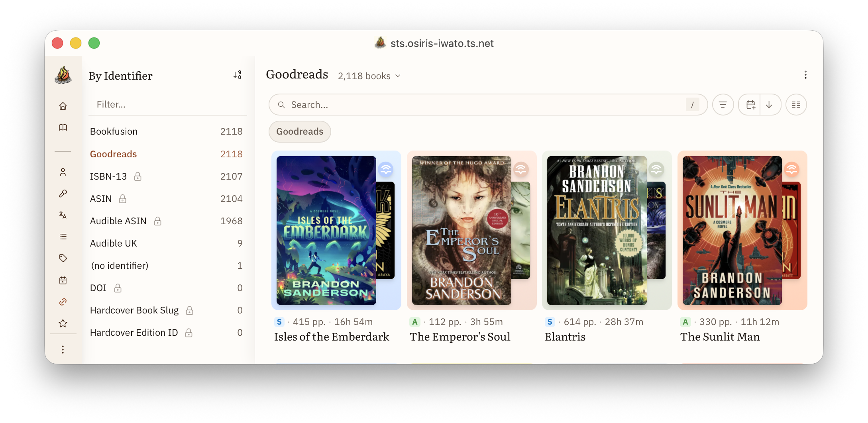Image resolution: width=868 pixels, height=423 pixels.
Task: Open the calendar icon in sidebar
Action: tap(63, 280)
